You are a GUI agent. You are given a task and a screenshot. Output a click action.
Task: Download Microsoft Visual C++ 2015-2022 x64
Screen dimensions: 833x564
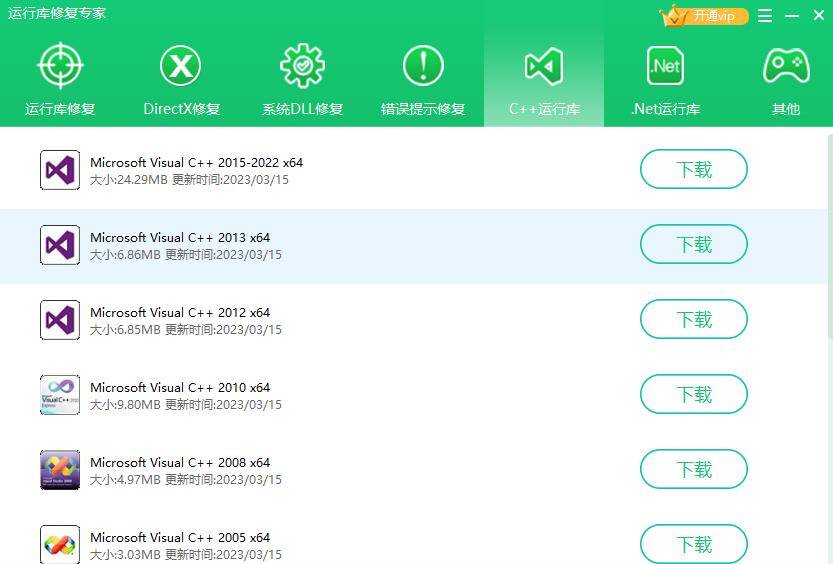(694, 169)
